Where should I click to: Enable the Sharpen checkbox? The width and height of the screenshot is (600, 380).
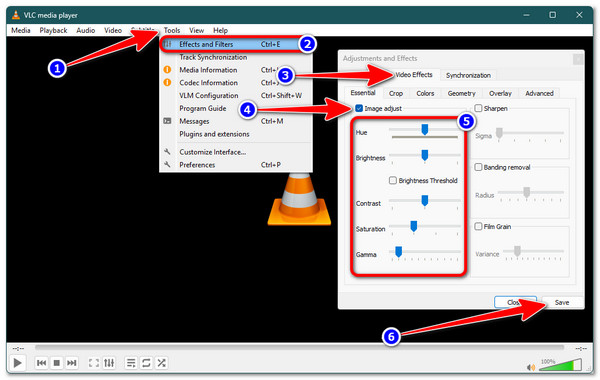(478, 108)
